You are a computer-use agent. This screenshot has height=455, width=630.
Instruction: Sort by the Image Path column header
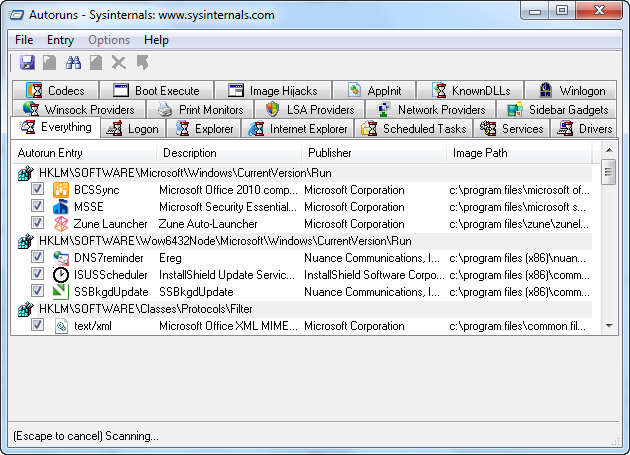pos(519,153)
